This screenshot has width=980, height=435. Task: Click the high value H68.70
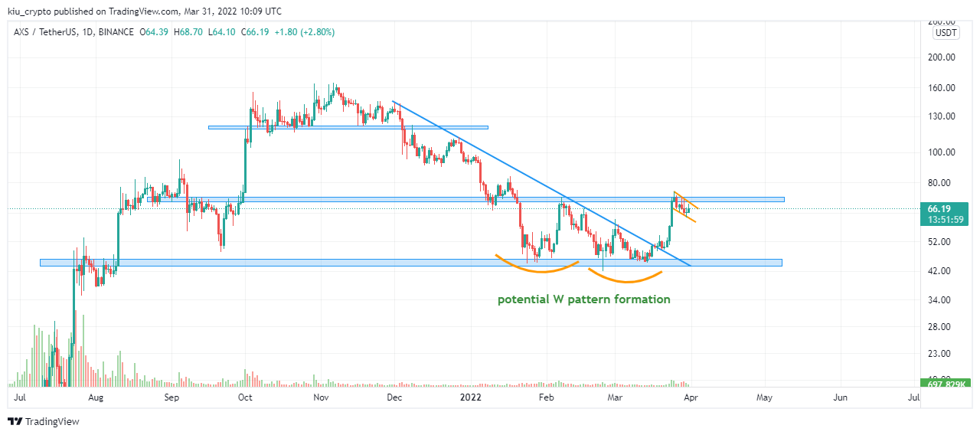click(190, 32)
